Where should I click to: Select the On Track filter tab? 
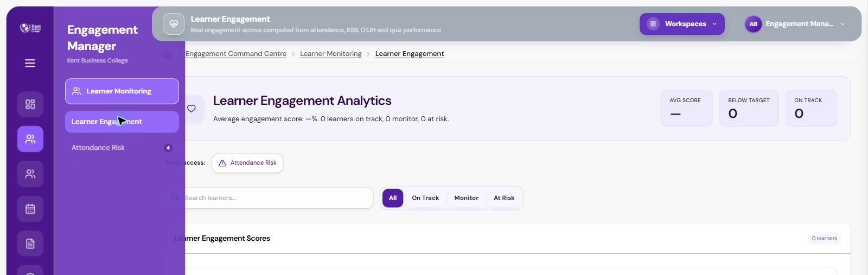point(425,198)
